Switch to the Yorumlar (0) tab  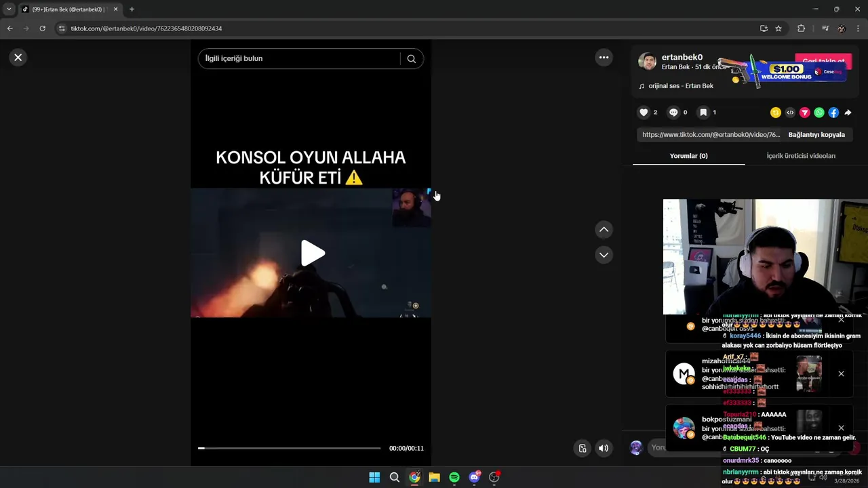coord(688,156)
